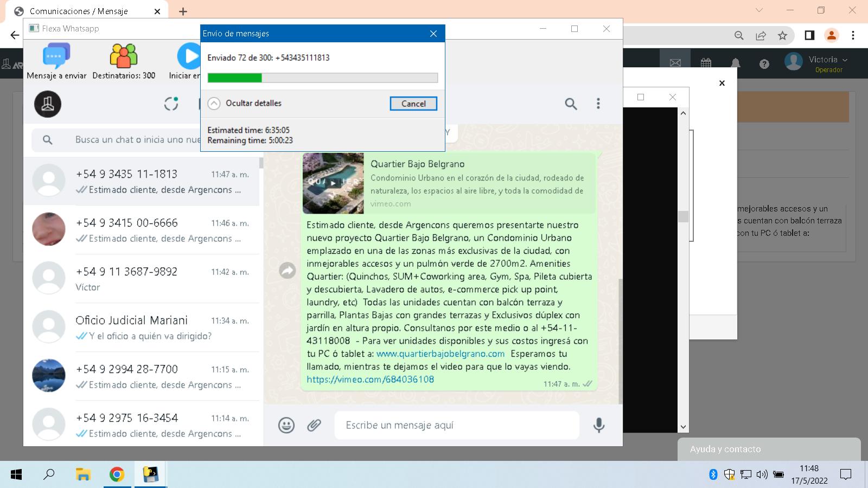
Task: Click the emoji smiley icon
Action: (286, 425)
